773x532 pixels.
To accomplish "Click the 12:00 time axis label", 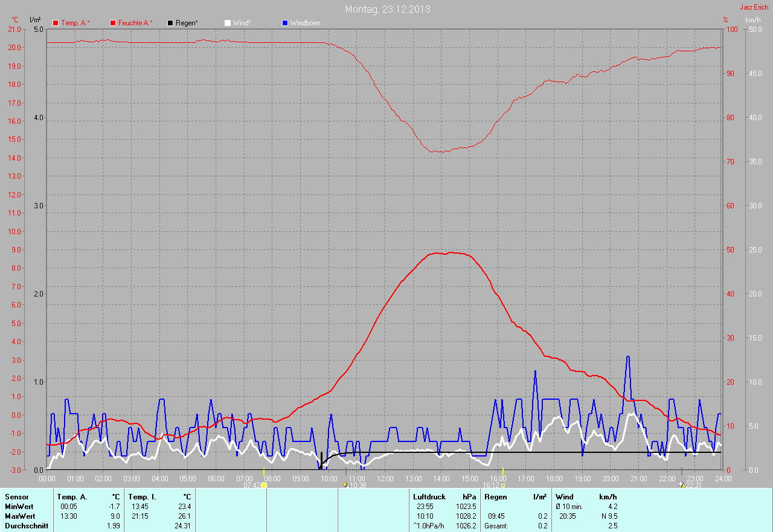I will (385, 478).
